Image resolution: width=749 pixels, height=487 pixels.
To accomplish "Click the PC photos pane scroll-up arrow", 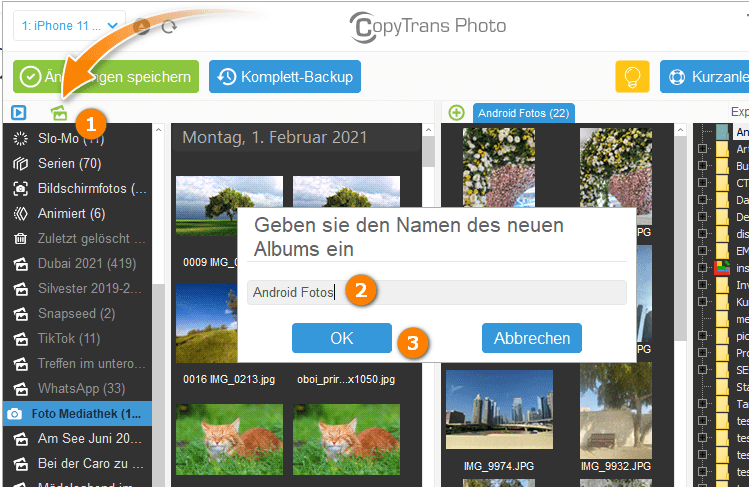I will [681, 129].
